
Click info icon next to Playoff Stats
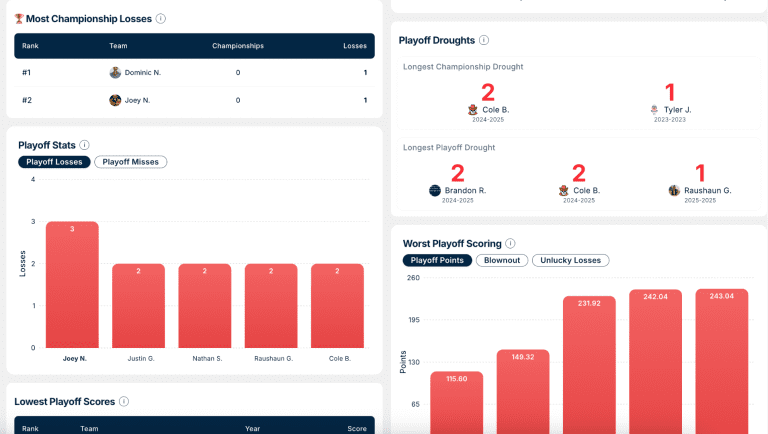point(84,145)
